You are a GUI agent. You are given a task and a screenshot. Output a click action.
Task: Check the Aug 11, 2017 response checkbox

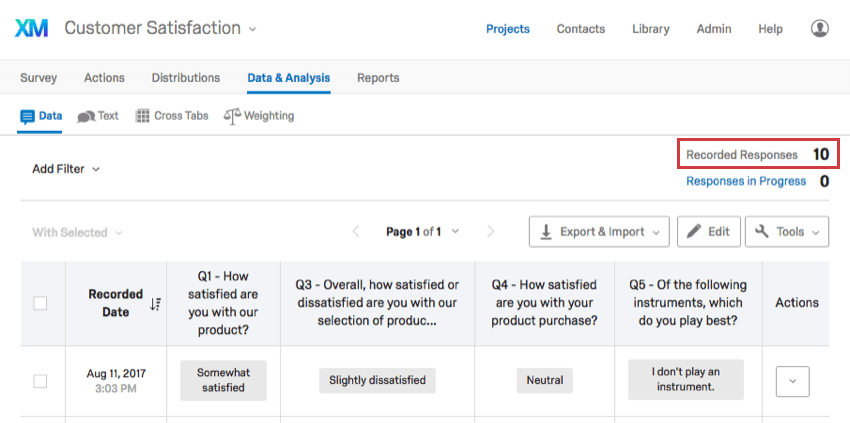pyautogui.click(x=40, y=381)
